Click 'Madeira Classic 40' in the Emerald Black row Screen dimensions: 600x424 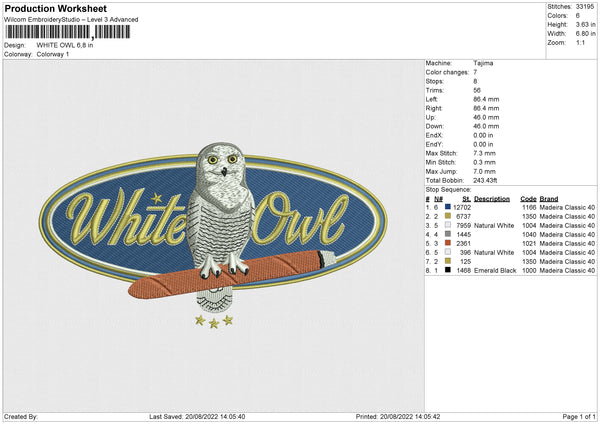pyautogui.click(x=567, y=271)
